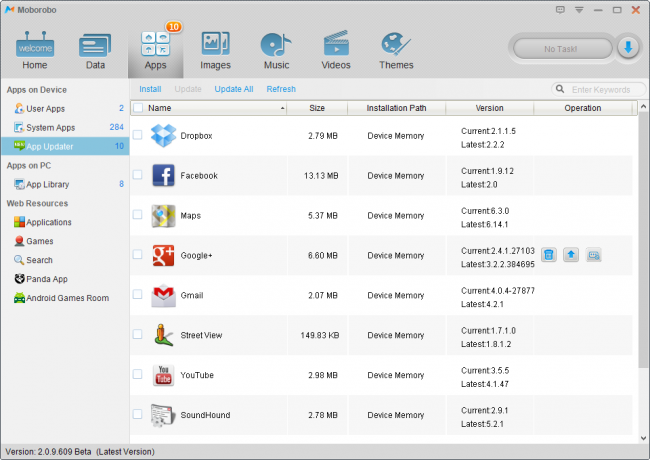The image size is (650, 460).
Task: Click the SoundHound app icon
Action: point(162,415)
